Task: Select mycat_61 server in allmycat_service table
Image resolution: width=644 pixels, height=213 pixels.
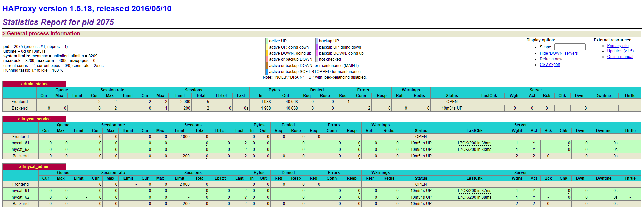Action: 20,143
